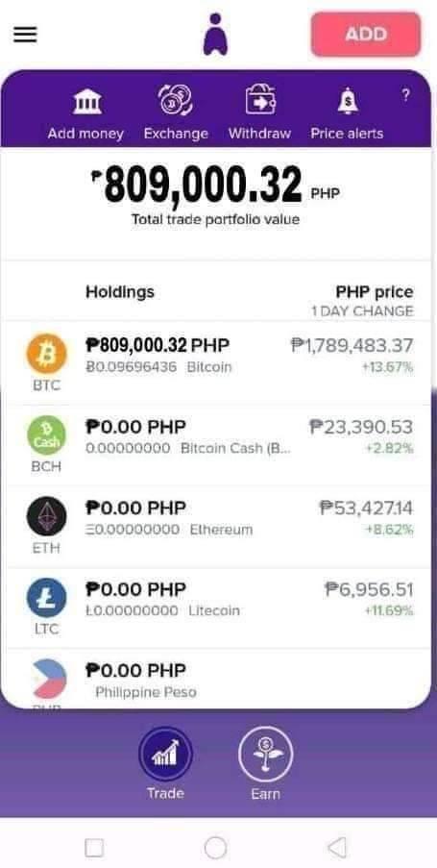
Task: Open the Philippine Peso holding row
Action: (216, 680)
